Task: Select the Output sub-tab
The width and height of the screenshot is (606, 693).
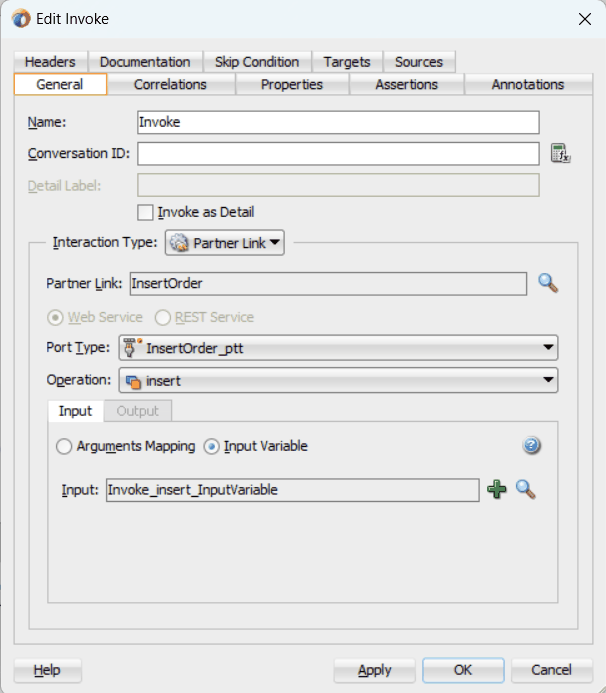Action: [x=137, y=411]
